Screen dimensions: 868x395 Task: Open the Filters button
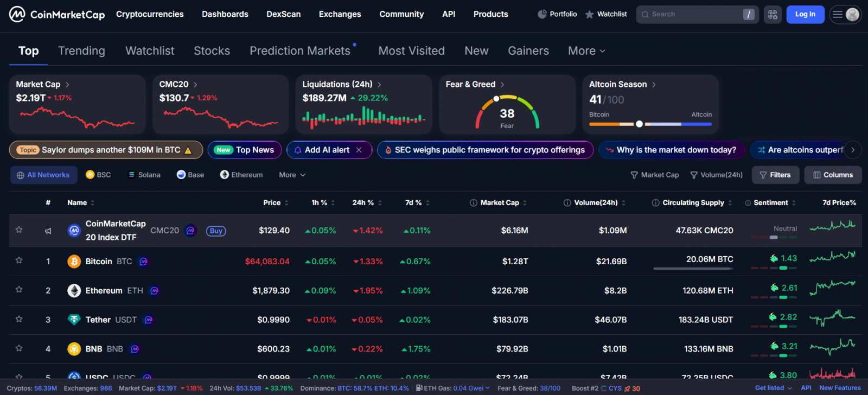click(x=775, y=175)
